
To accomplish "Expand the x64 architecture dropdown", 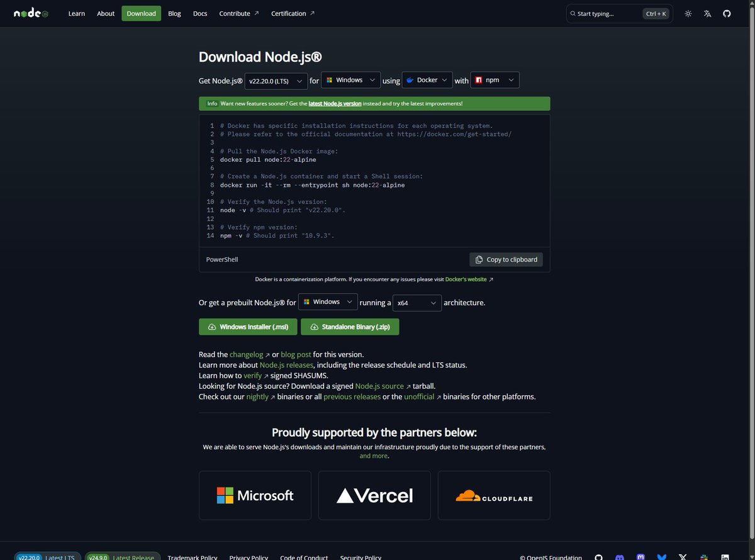I will click(x=417, y=303).
